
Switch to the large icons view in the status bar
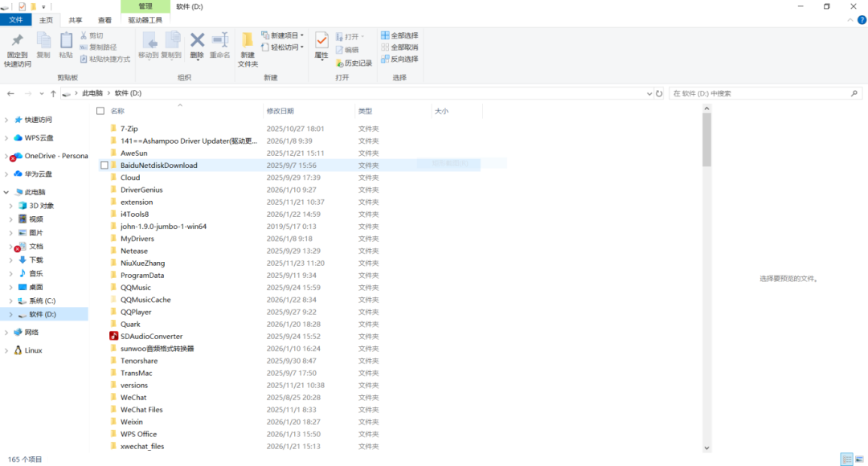[x=859, y=460]
